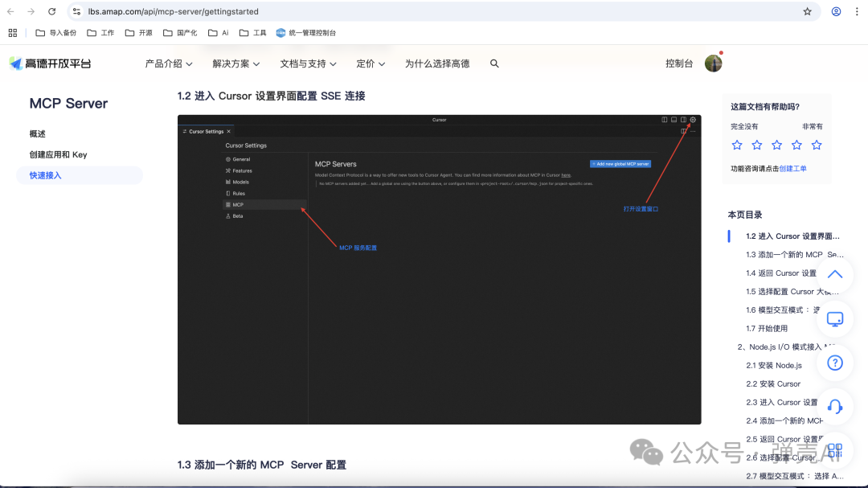This screenshot has width=868, height=488.
Task: Bookmark this page with star icon
Action: point(807,11)
